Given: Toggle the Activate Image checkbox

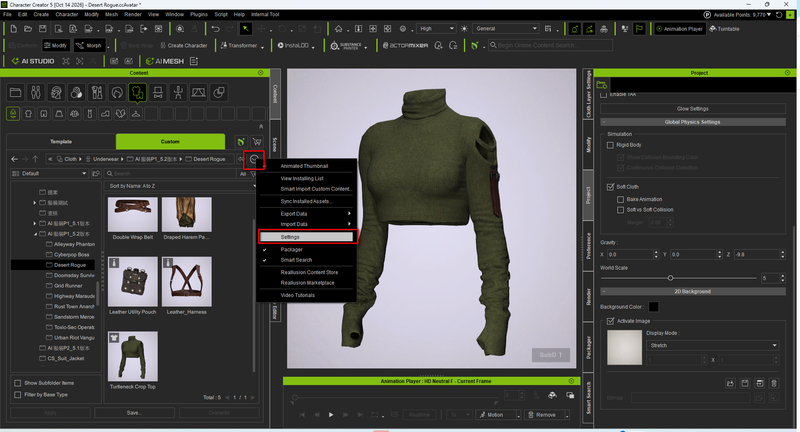Looking at the screenshot, I should [x=610, y=321].
